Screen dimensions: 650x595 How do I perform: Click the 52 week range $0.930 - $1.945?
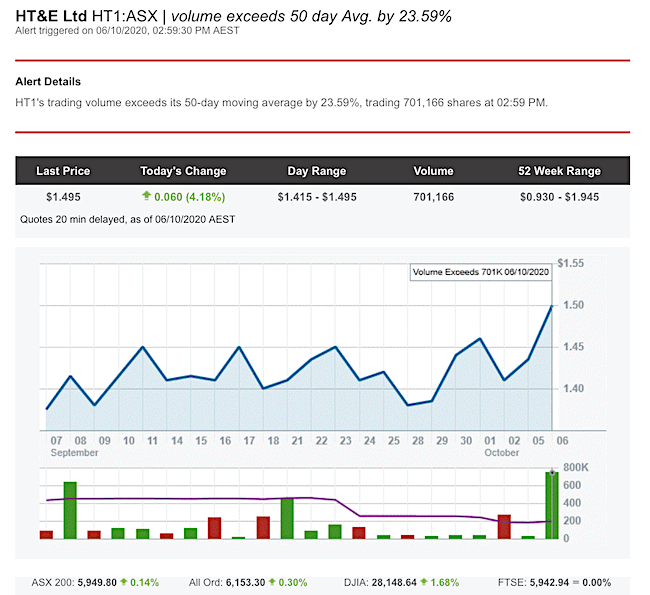pyautogui.click(x=560, y=197)
